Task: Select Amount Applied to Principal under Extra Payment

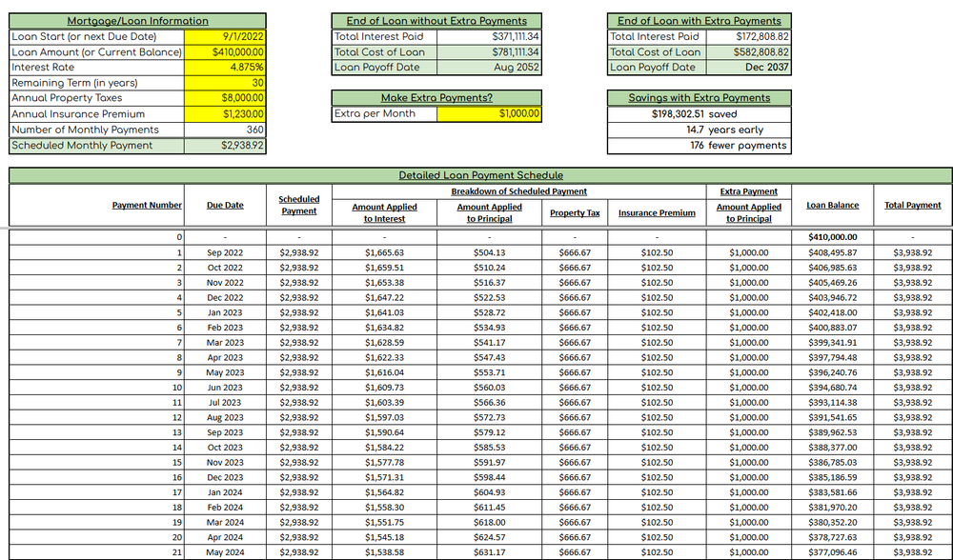Action: [749, 212]
